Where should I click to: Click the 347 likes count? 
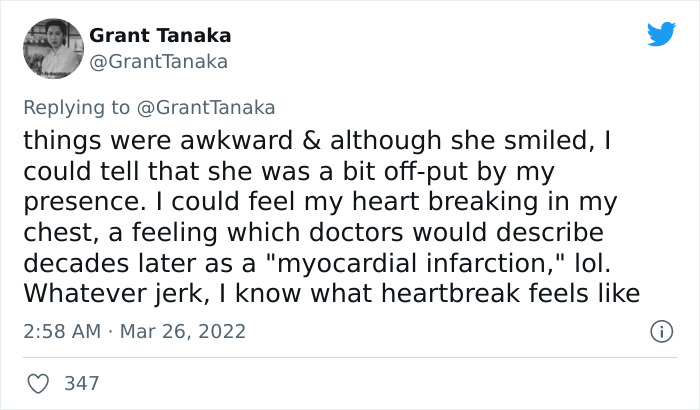(81, 382)
